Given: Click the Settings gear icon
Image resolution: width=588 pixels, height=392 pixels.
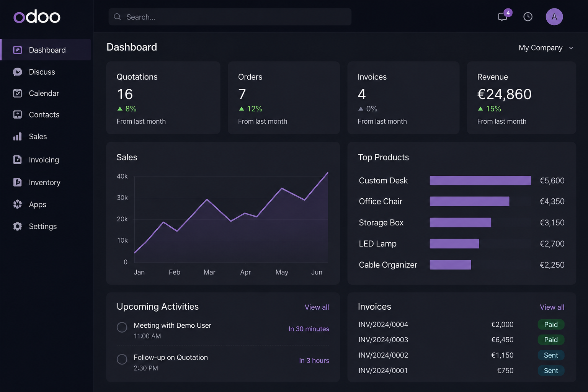Looking at the screenshot, I should (x=17, y=226).
